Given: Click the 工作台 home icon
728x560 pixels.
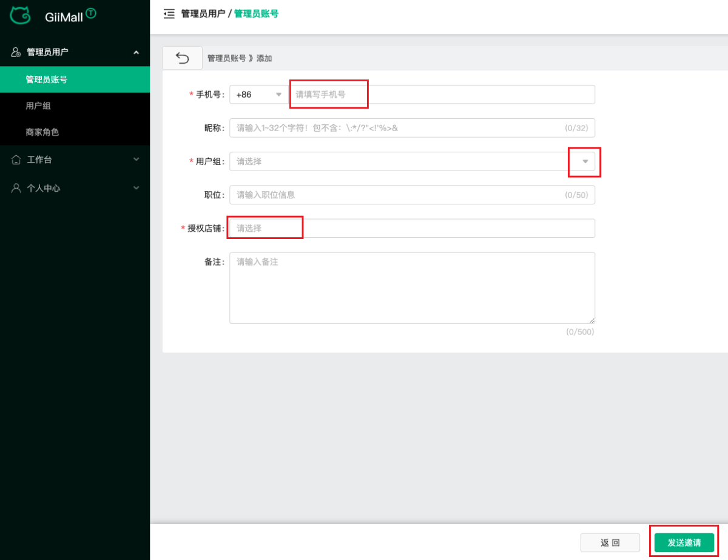Looking at the screenshot, I should coord(16,160).
